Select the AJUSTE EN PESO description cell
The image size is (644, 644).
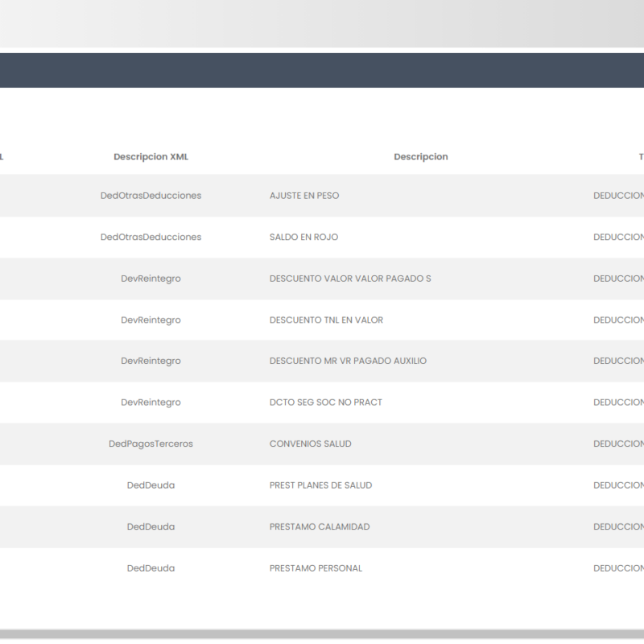(x=304, y=196)
